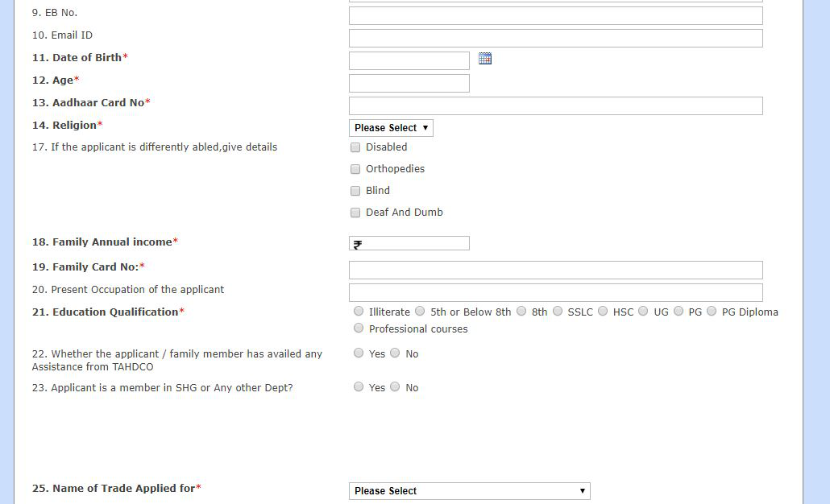This screenshot has width=830, height=504.
Task: Check the Deaf And Dumb option
Action: pyautogui.click(x=355, y=213)
